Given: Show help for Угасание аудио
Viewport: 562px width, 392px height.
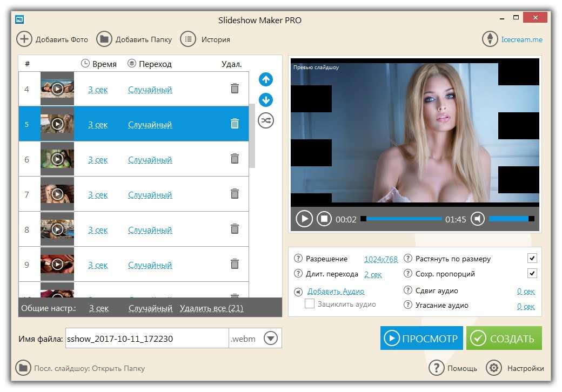Looking at the screenshot, I should coord(408,305).
